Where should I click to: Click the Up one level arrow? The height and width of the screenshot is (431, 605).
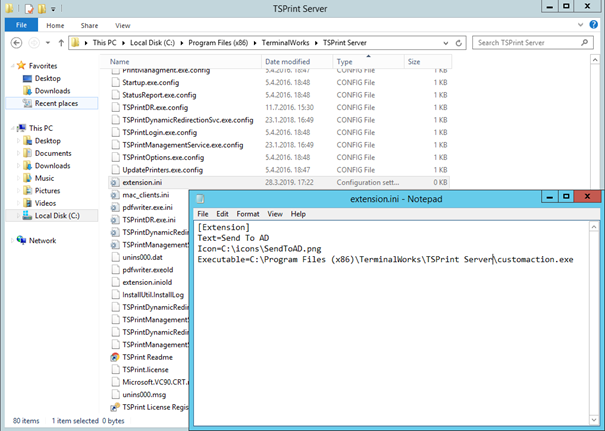point(62,43)
